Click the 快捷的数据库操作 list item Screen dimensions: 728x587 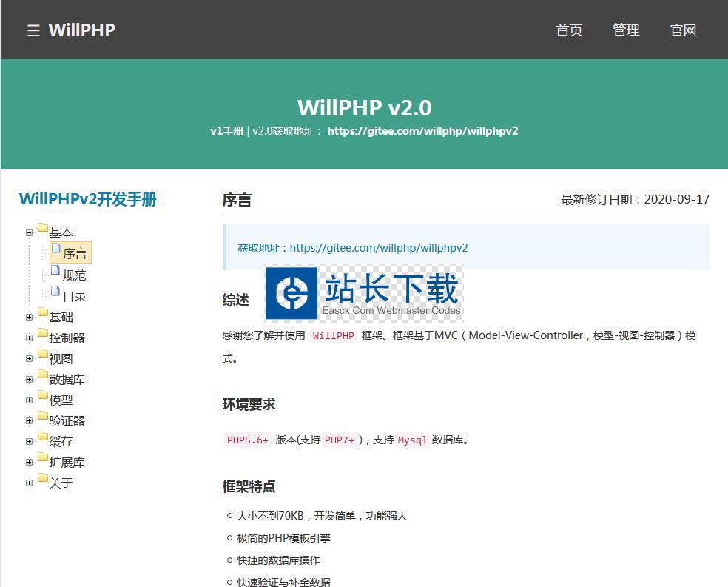pyautogui.click(x=278, y=560)
